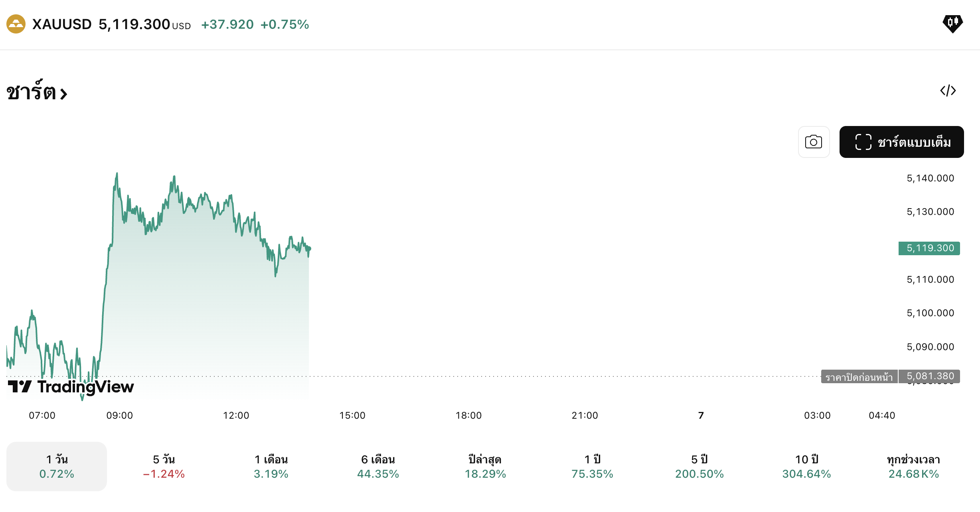980x512 pixels.
Task: Select the 1 เดือน time range
Action: click(x=271, y=467)
